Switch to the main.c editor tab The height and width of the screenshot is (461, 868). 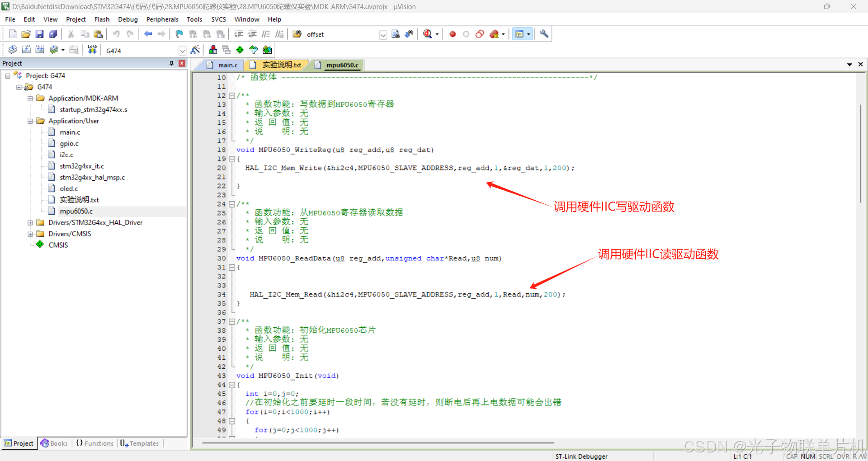pyautogui.click(x=222, y=65)
